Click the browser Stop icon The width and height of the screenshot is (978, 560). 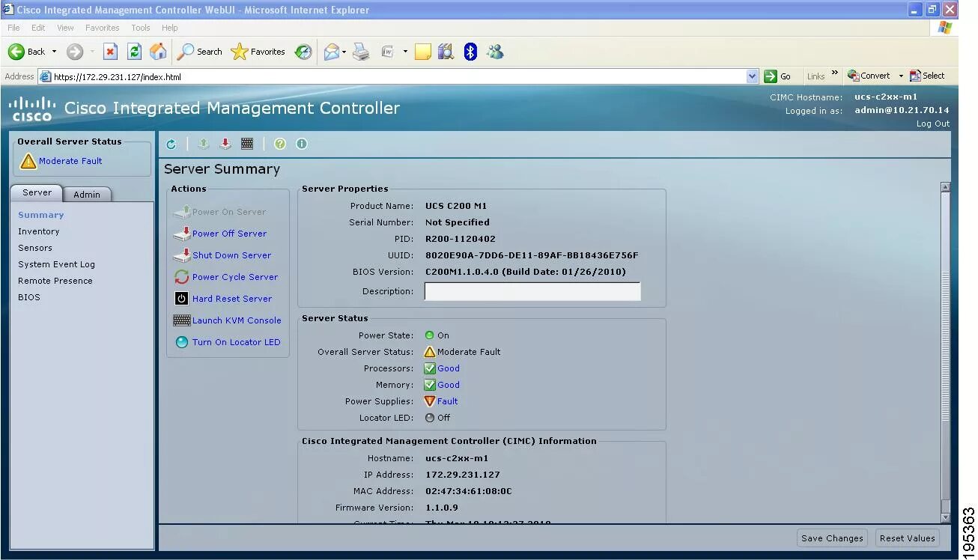pos(110,52)
